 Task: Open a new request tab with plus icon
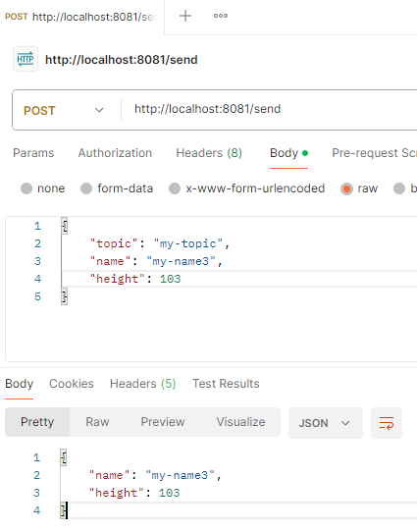[x=185, y=16]
